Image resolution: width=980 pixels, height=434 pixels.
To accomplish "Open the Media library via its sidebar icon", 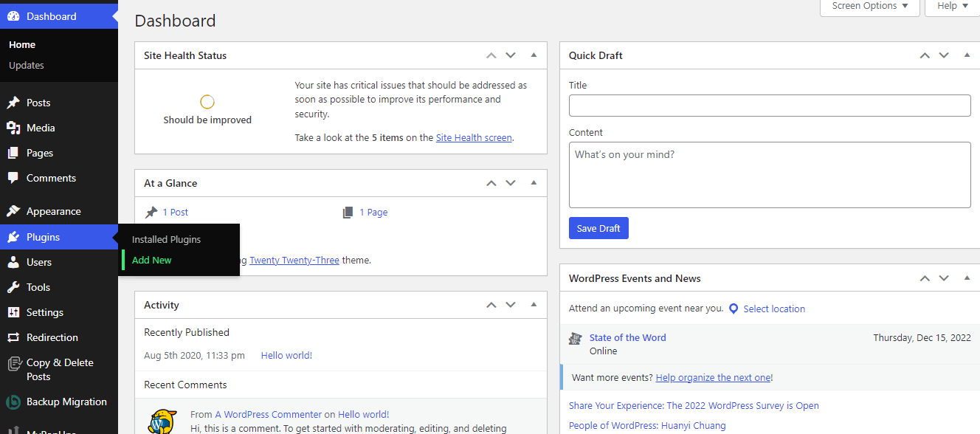I will (x=15, y=128).
